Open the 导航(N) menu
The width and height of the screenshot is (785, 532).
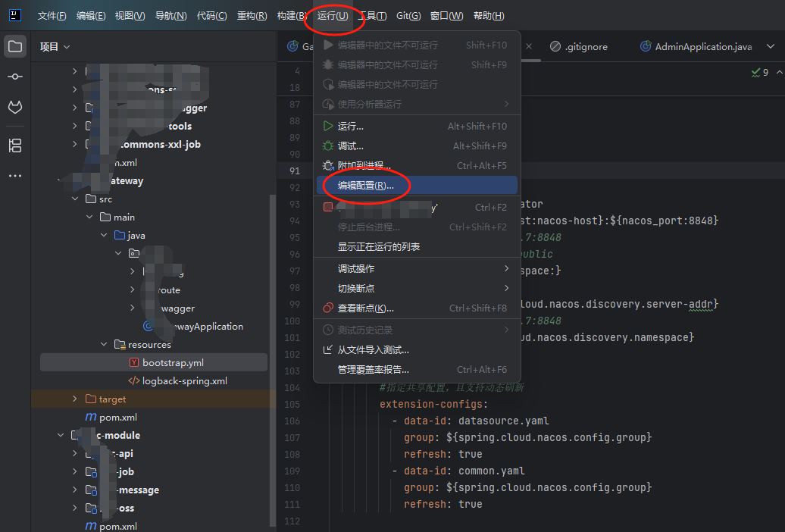coord(170,15)
